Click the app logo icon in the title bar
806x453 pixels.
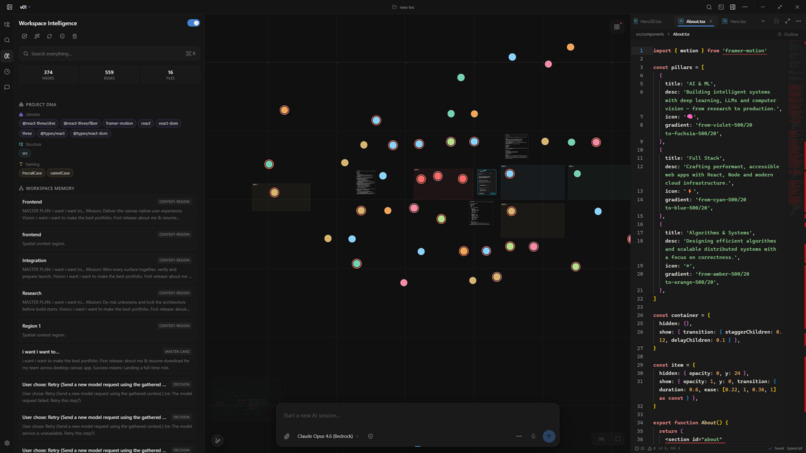(x=9, y=7)
